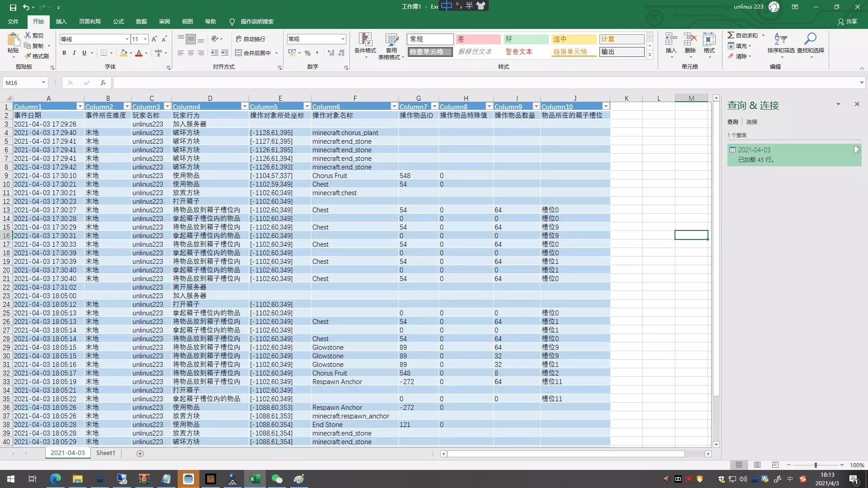Click the Increase Font Size icon
This screenshot has width=868, height=488.
coord(154,39)
